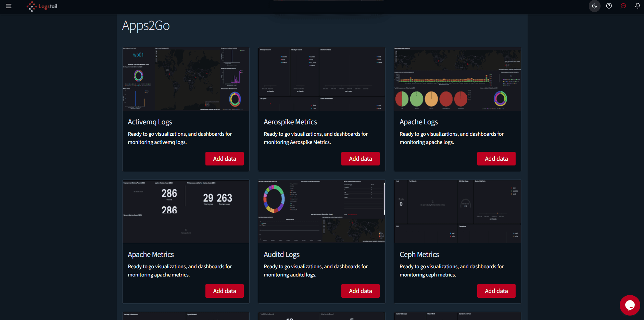This screenshot has width=644, height=320.
Task: Open the help question mark icon
Action: 609,6
